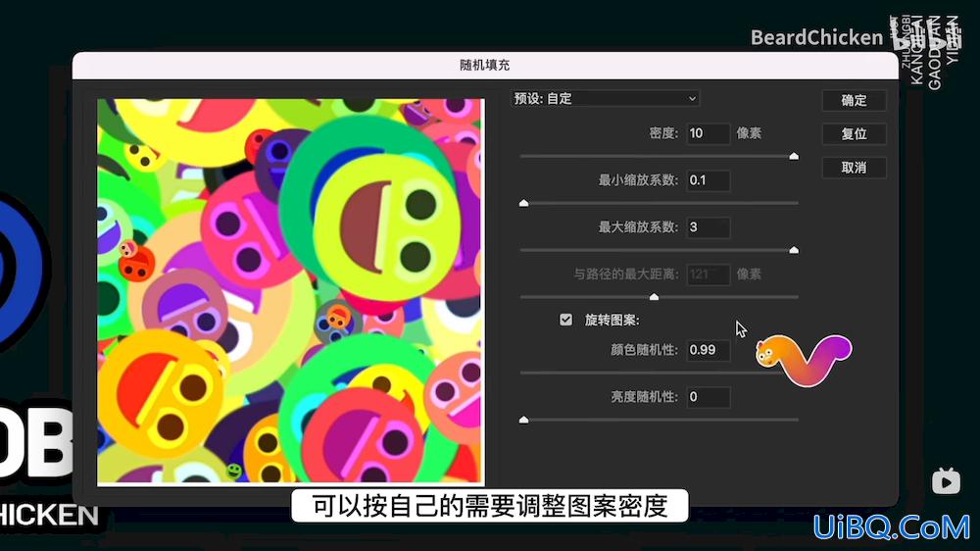980x551 pixels.
Task: Click the 确定 confirm button
Action: pyautogui.click(x=854, y=100)
